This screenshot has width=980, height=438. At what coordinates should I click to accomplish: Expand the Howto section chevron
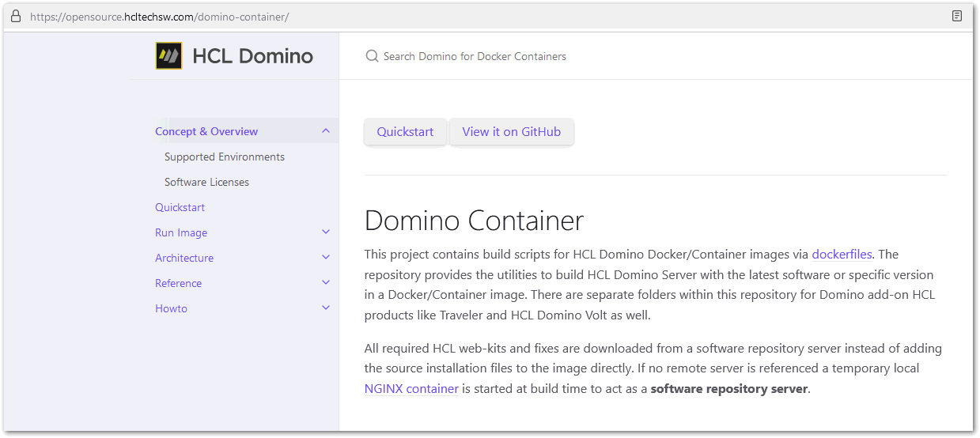(x=326, y=308)
